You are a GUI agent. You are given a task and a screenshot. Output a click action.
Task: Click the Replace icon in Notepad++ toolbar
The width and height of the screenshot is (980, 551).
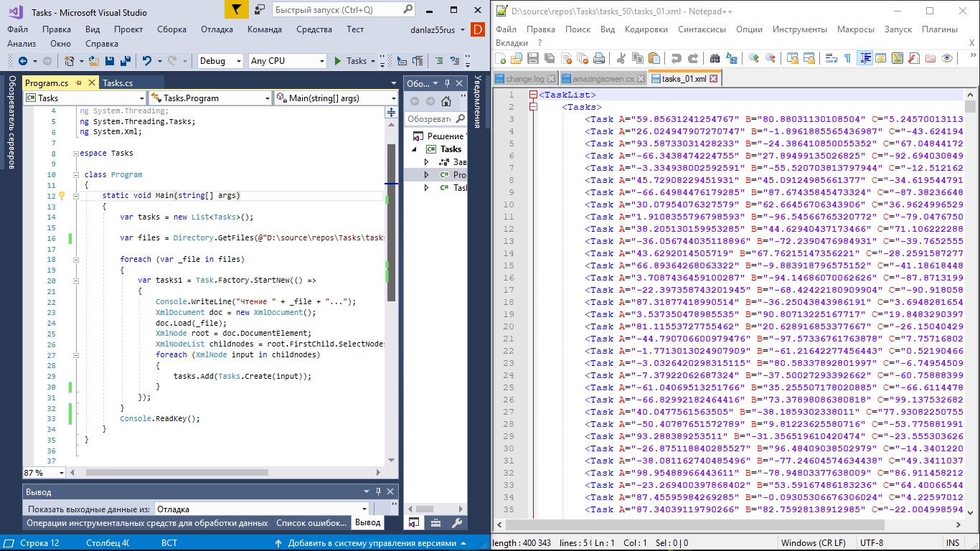tap(732, 59)
